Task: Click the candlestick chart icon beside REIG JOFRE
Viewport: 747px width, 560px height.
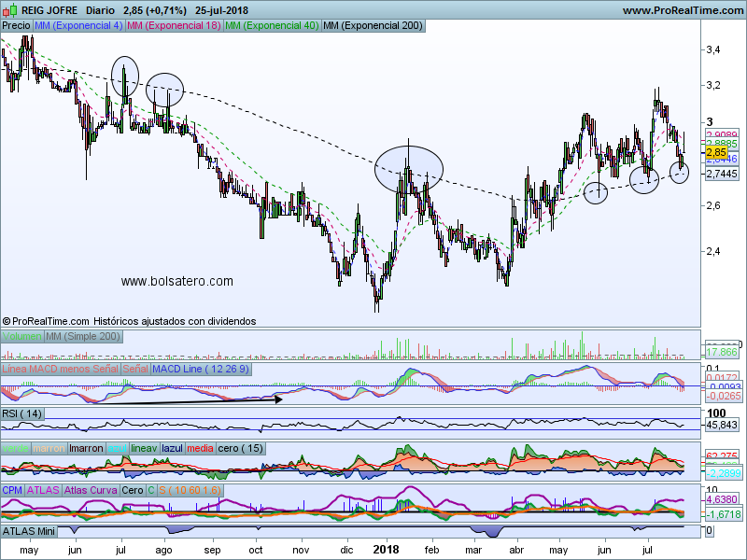Action: [10, 10]
